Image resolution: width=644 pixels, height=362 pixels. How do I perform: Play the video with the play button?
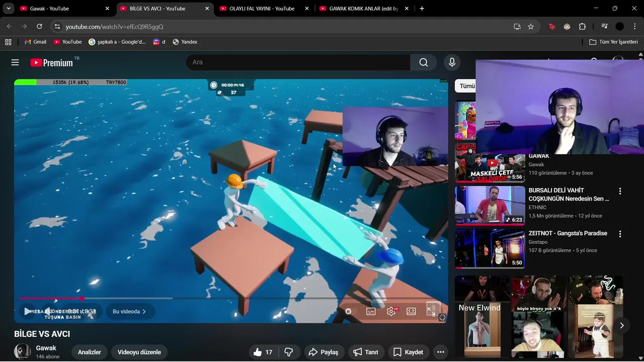(x=28, y=312)
